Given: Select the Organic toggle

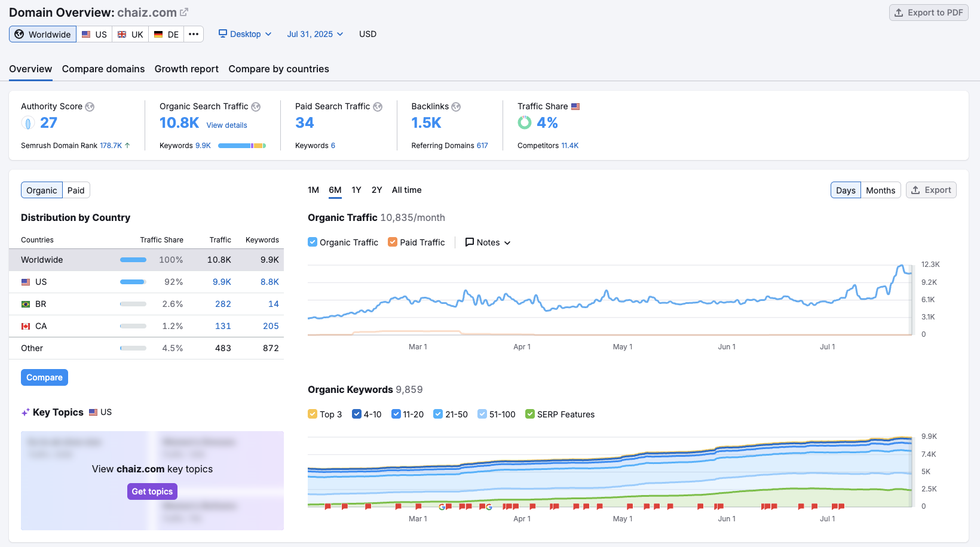Looking at the screenshot, I should click(x=42, y=190).
